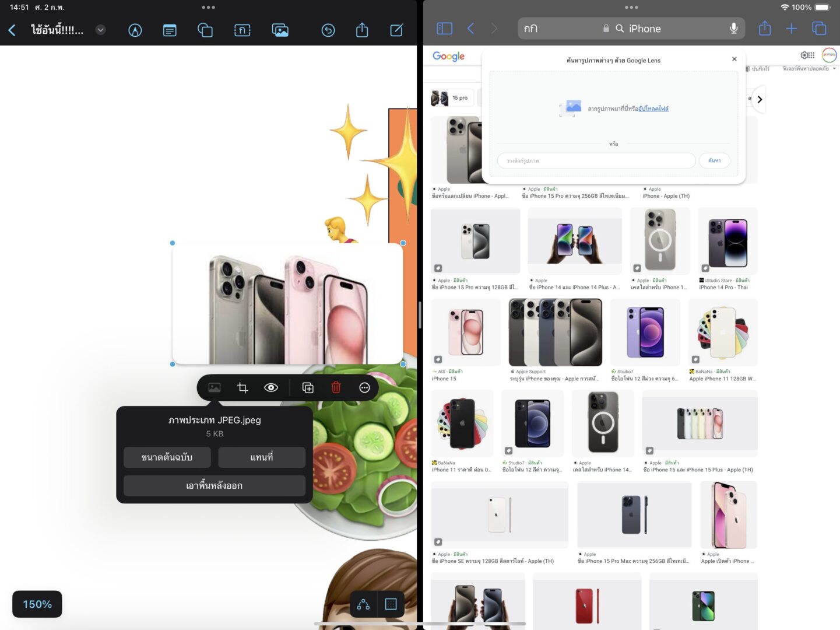Open the insert photos and media menu
The width and height of the screenshot is (840, 630).
point(280,30)
